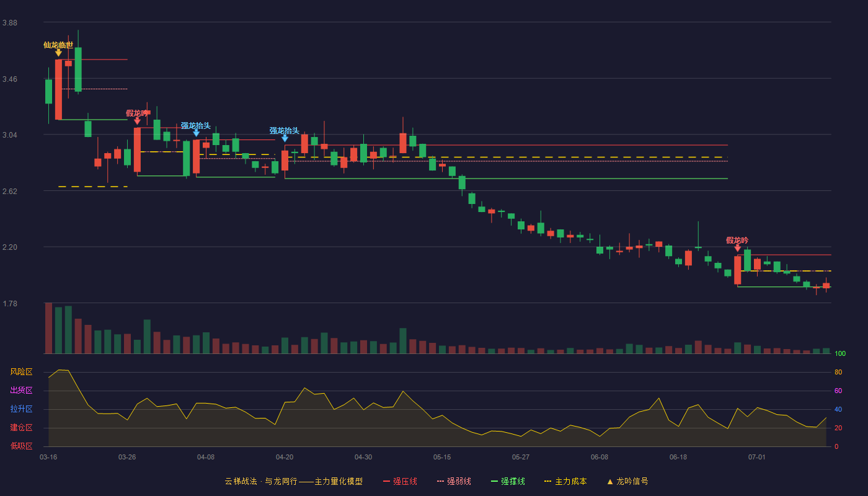The image size is (868, 496).
Task: Click the 03-16 date label
Action: pyautogui.click(x=48, y=457)
